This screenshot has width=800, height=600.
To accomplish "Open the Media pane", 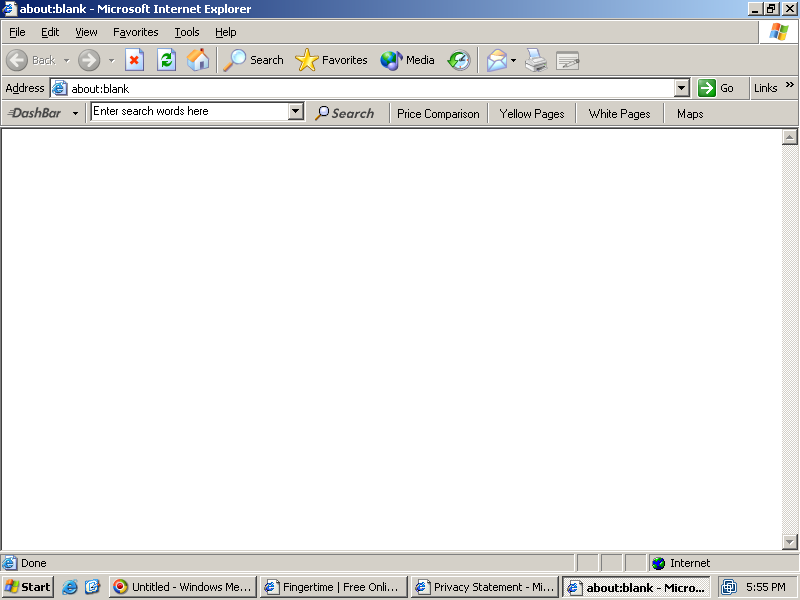I will [407, 60].
